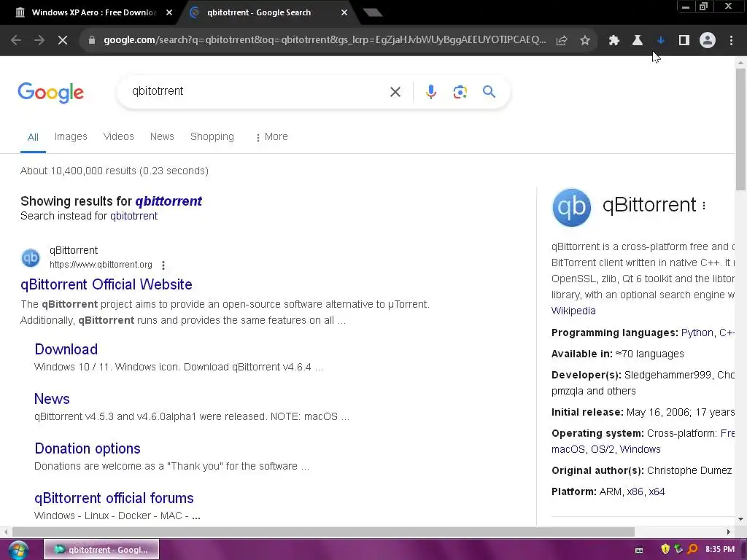Open Chrome three-dot menu
The image size is (747, 560).
(x=731, y=41)
